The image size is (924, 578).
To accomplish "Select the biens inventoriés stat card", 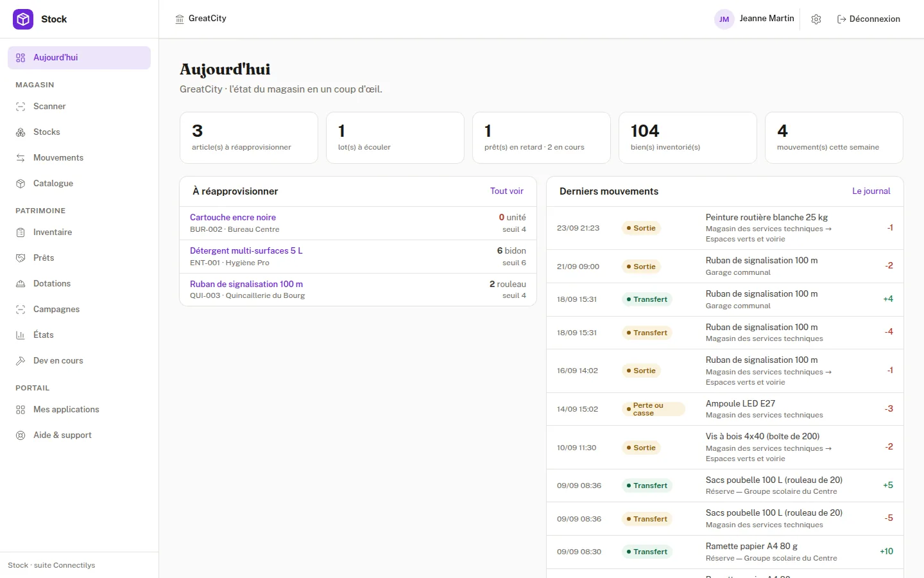I will point(688,138).
